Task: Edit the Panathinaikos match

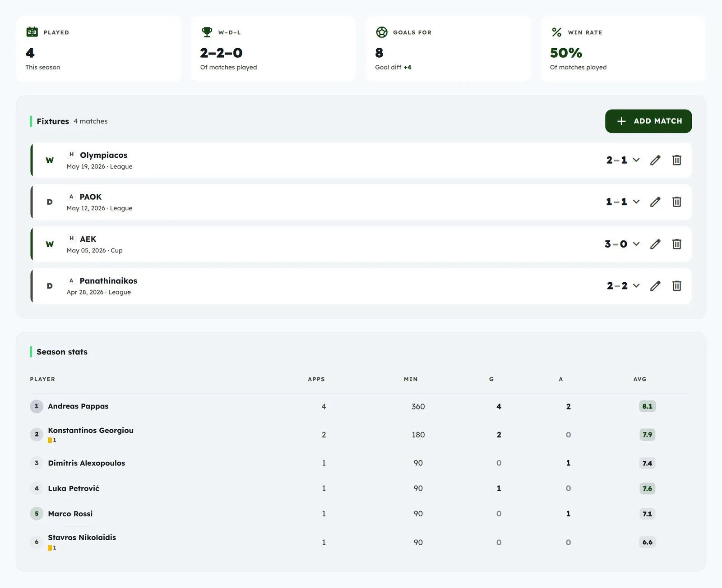Action: pyautogui.click(x=655, y=285)
